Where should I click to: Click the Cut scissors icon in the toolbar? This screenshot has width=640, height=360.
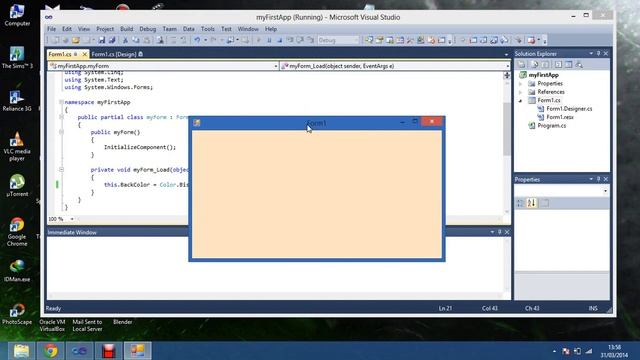[x=125, y=40]
